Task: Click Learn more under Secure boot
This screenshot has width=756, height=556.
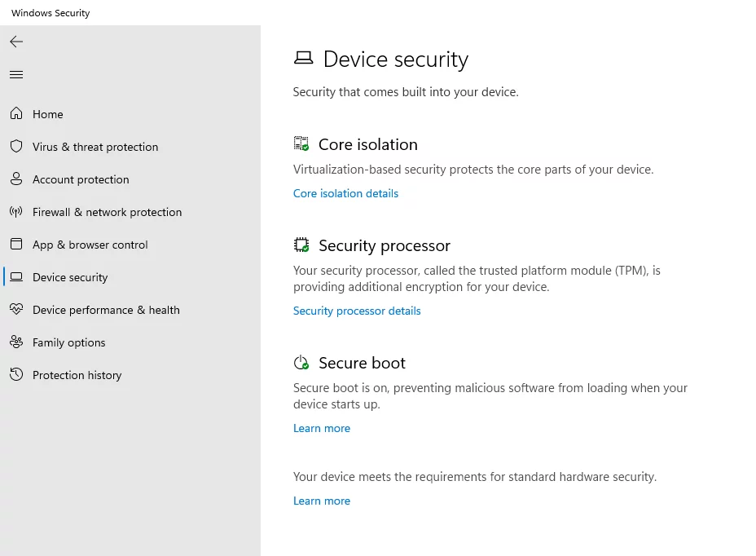Action: pos(322,428)
